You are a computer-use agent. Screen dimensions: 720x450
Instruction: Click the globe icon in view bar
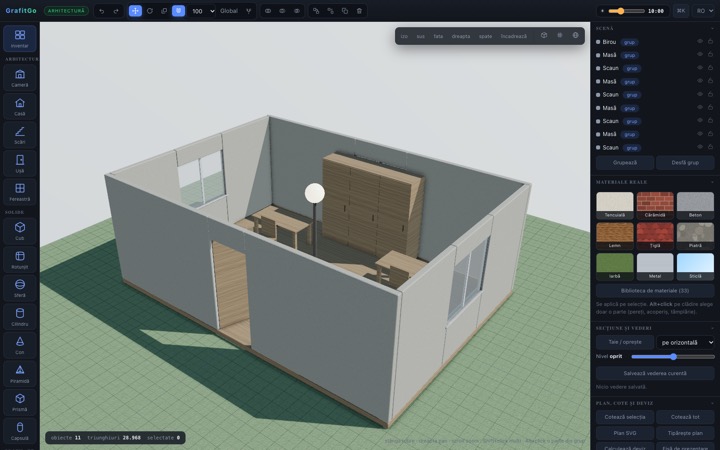click(x=575, y=35)
